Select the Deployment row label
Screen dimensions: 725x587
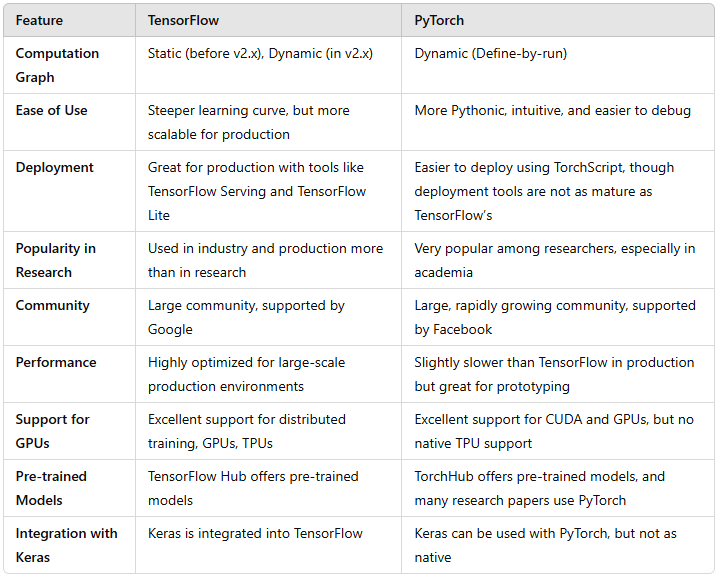pyautogui.click(x=55, y=167)
